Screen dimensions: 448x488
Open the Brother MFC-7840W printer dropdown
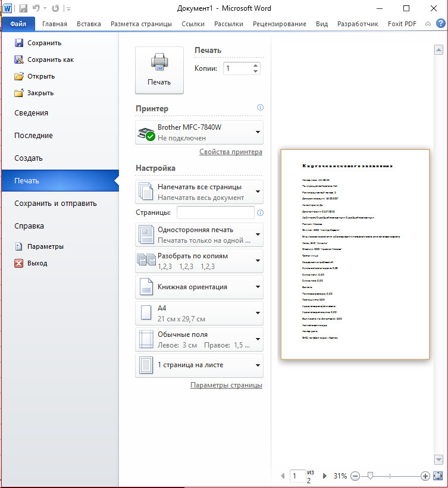(x=199, y=132)
